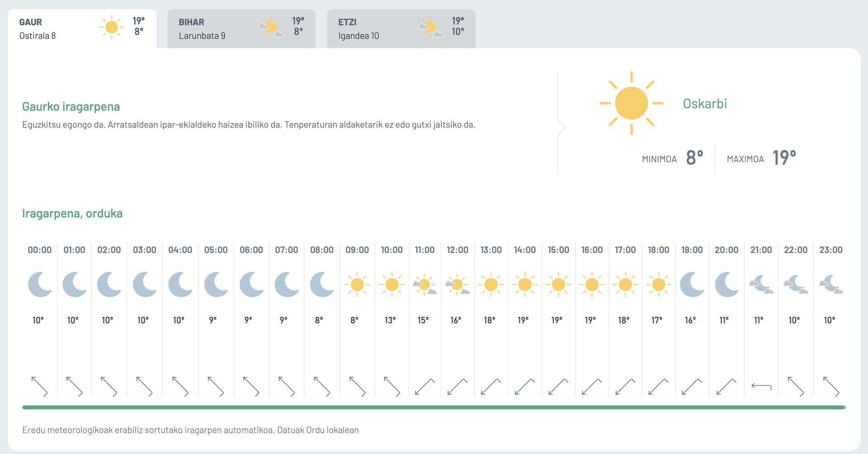The height and width of the screenshot is (454, 868).
Task: Click the moon icon at 00:00
Action: [40, 284]
